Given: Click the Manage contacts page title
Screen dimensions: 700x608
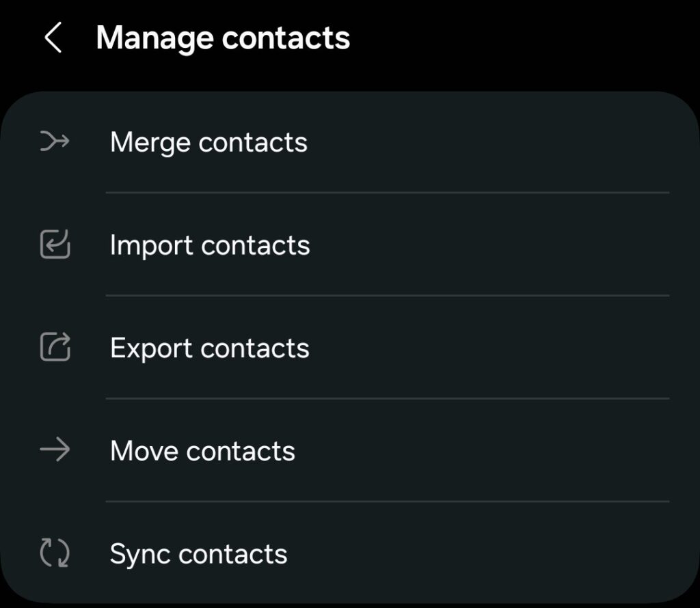Looking at the screenshot, I should 223,38.
